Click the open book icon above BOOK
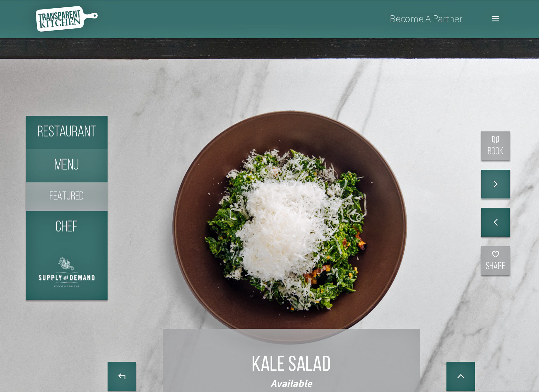Screen dimensions: 539x392 point(495,139)
